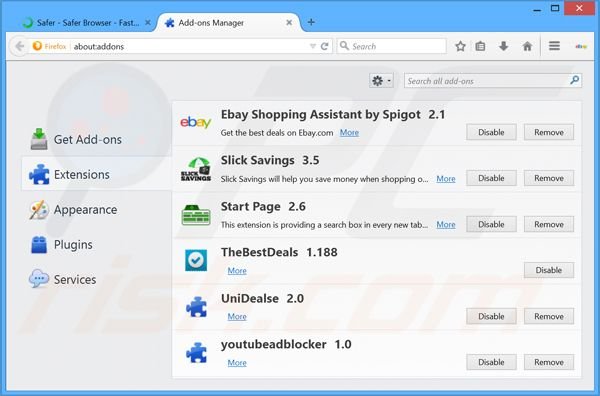Disable UniDealse extension
Viewport: 600px width, 396px height.
(x=491, y=316)
